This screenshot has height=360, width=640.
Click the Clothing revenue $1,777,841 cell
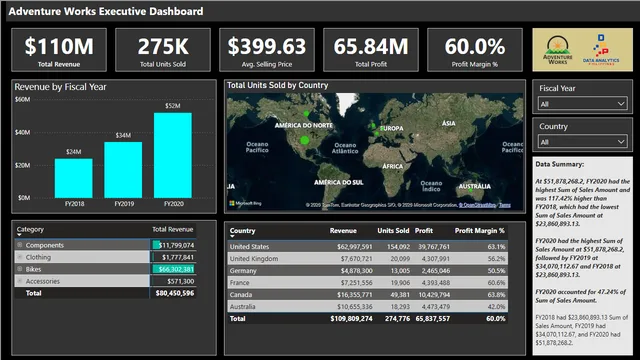tap(173, 257)
